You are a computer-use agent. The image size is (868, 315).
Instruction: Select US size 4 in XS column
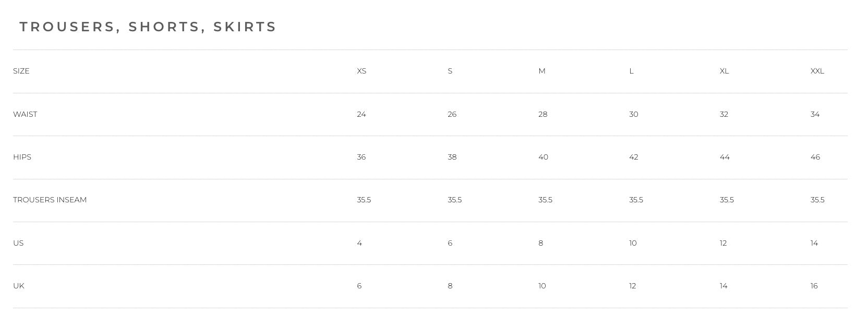359,243
